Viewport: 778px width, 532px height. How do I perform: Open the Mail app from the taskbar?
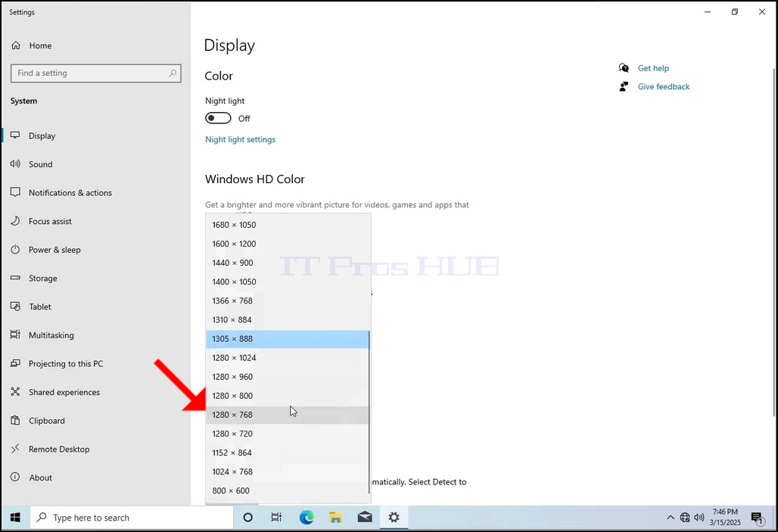coord(365,518)
